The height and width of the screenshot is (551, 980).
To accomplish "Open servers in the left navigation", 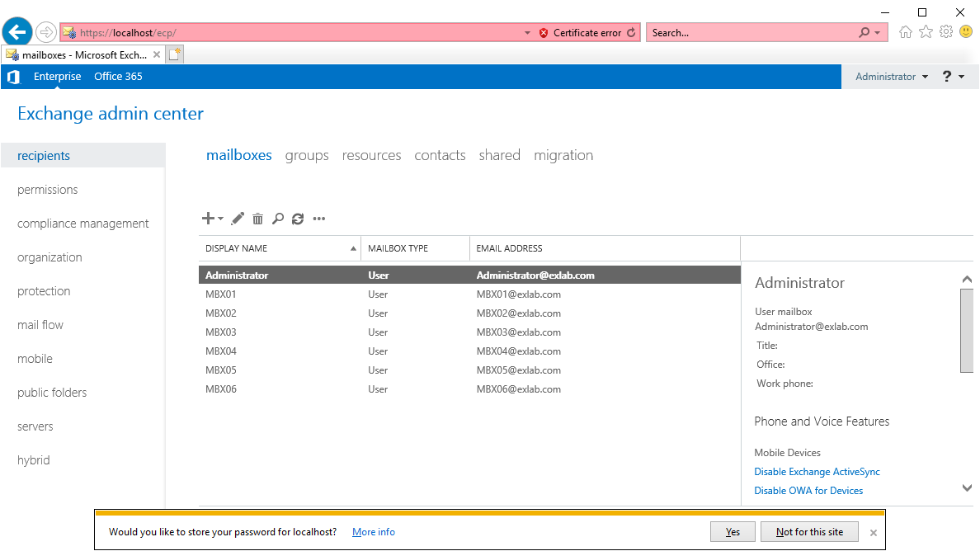I will coord(35,426).
